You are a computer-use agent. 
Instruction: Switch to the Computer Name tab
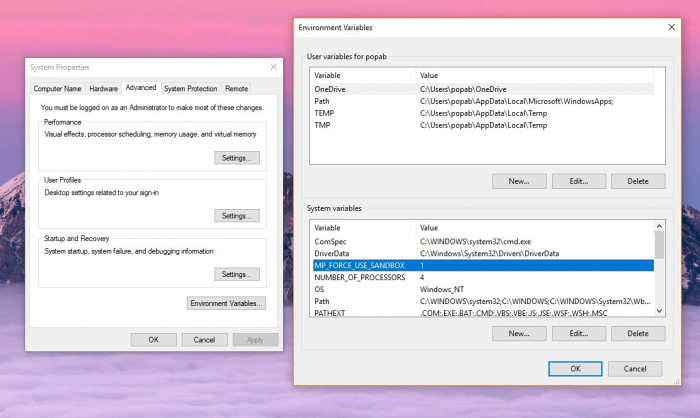coord(58,89)
